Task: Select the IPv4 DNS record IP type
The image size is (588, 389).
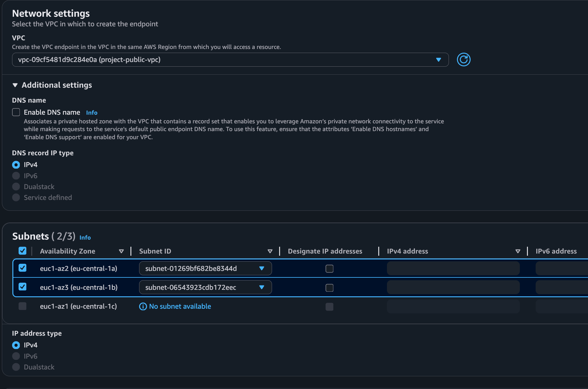Action: pyautogui.click(x=16, y=165)
